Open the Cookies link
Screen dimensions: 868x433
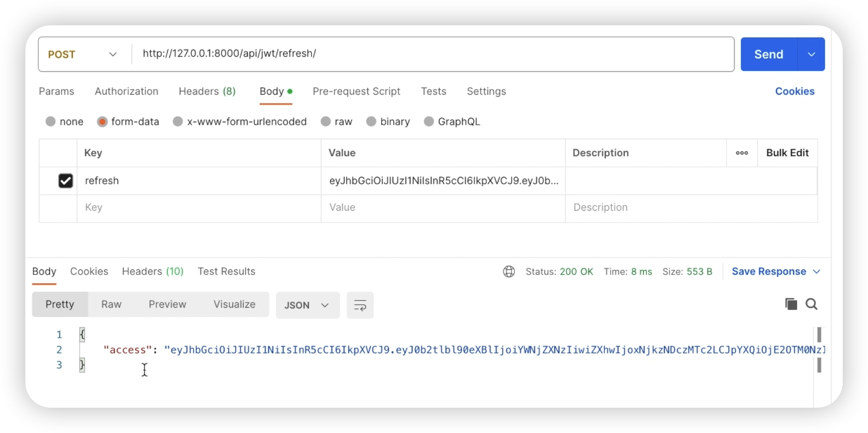794,91
